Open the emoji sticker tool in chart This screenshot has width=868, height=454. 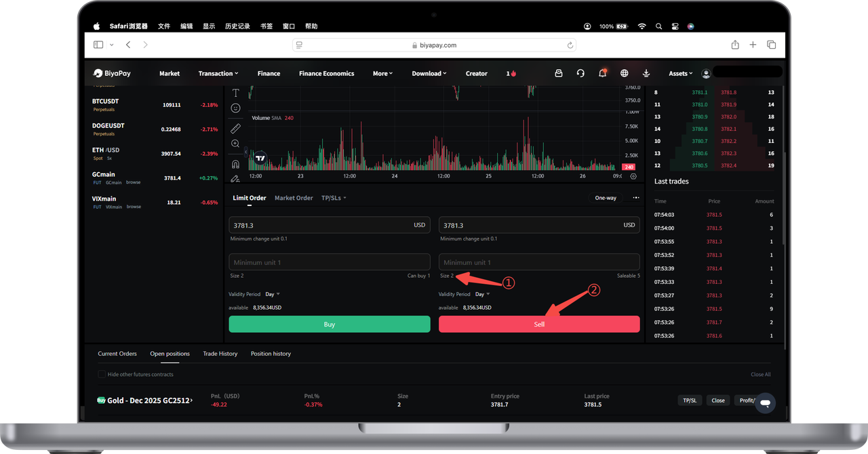pos(235,108)
